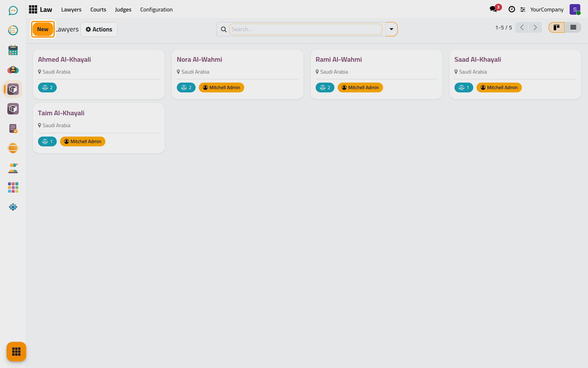Go to next page of records
The image size is (588, 368).
(x=535, y=28)
